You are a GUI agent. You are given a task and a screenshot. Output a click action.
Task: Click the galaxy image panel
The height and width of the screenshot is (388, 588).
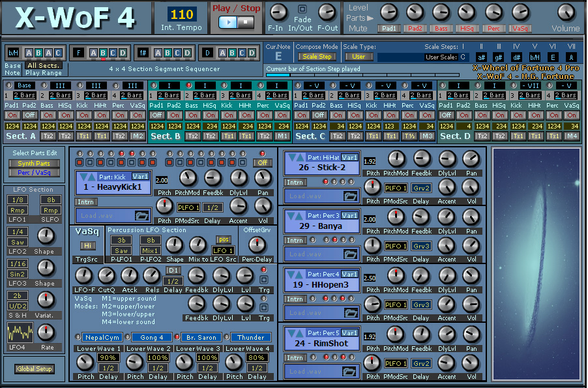[537, 264]
